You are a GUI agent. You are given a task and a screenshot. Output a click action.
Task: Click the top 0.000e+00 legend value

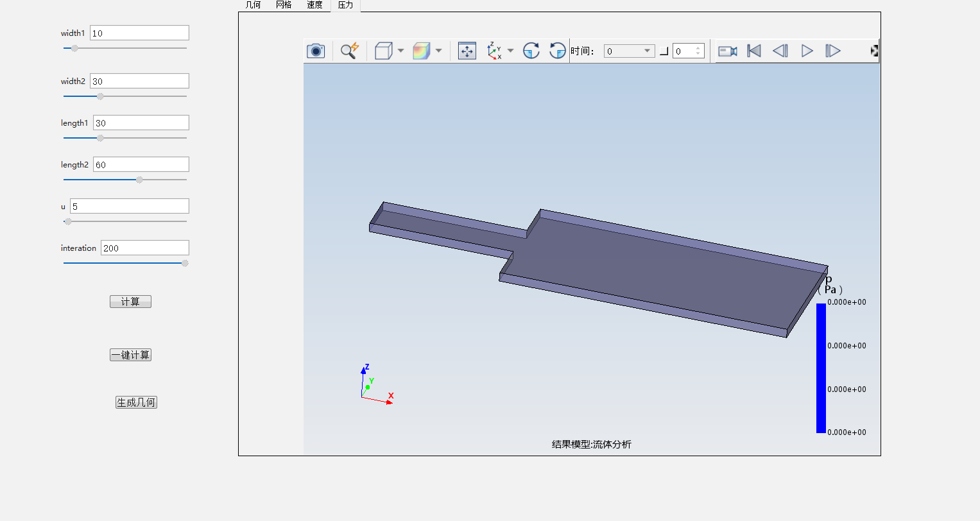pos(847,302)
